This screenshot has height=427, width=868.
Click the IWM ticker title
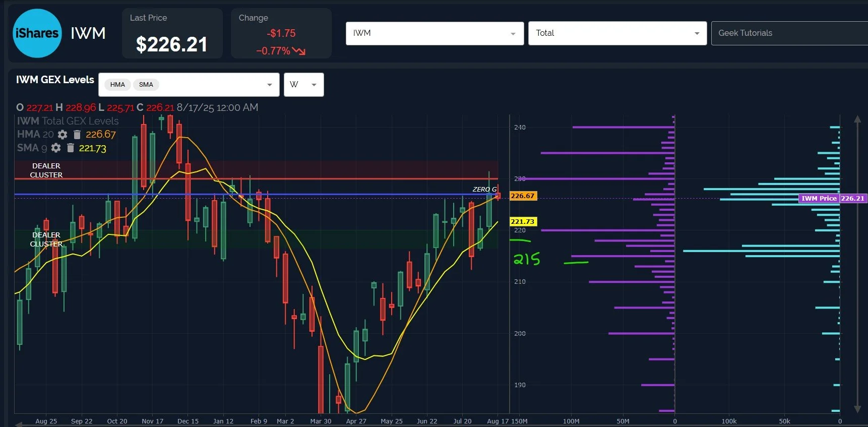click(88, 33)
